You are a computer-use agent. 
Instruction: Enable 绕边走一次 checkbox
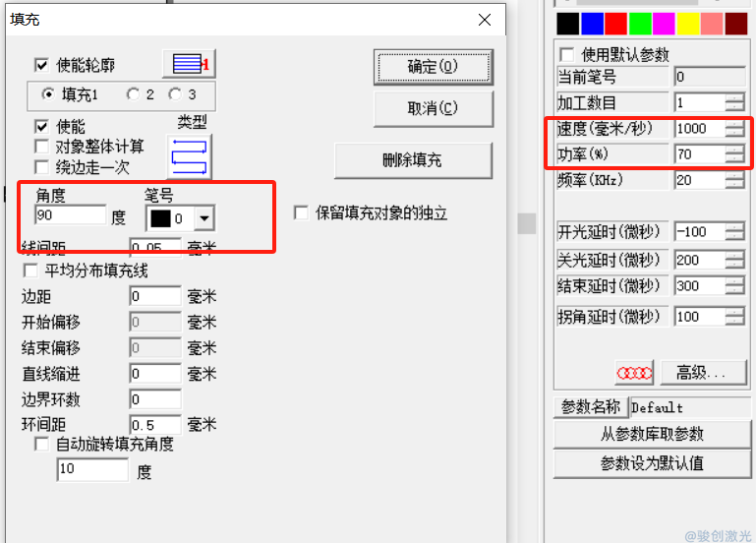pos(42,167)
